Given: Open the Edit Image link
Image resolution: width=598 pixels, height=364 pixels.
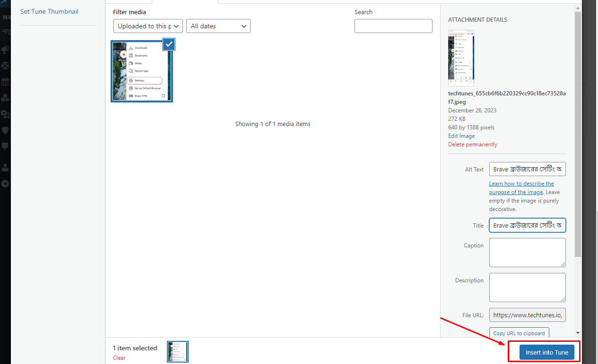Looking at the screenshot, I should [x=461, y=136].
